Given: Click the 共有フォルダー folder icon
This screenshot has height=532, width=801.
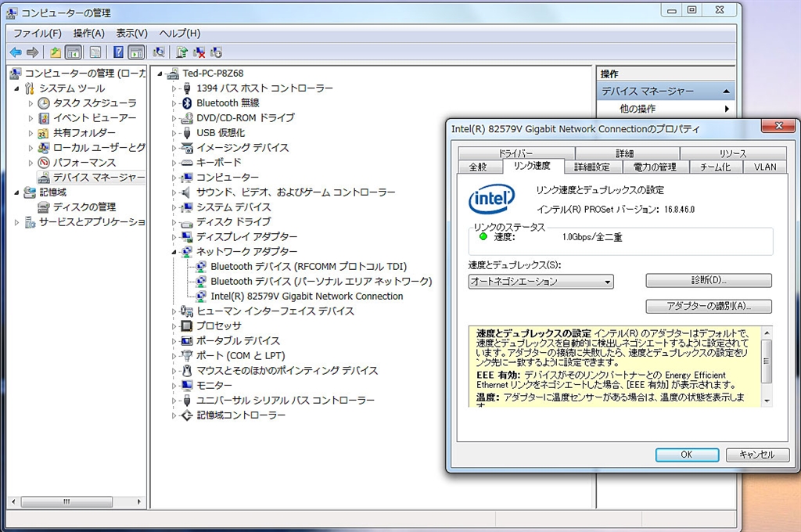Looking at the screenshot, I should 44,133.
